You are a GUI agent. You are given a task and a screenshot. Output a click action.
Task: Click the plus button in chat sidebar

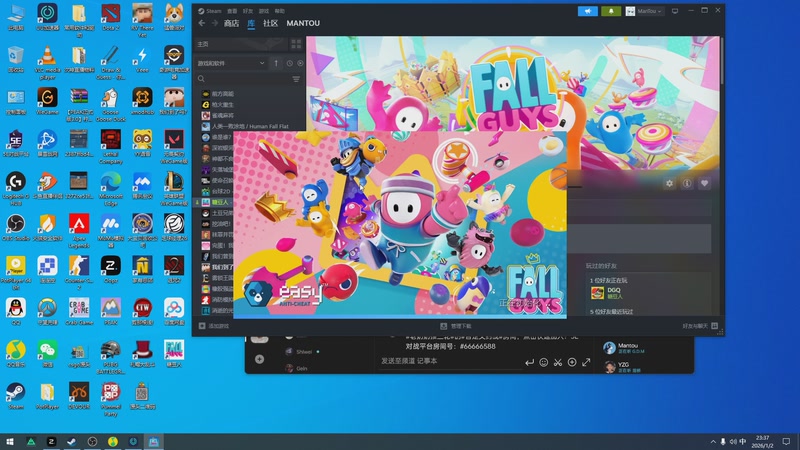coord(259,359)
